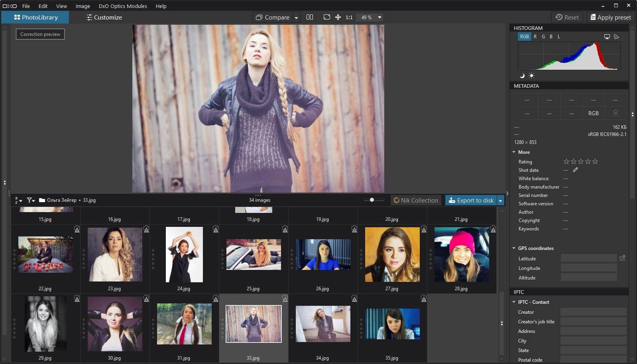Click the destination gamut warning icon
The image size is (637, 364).
click(x=617, y=37)
